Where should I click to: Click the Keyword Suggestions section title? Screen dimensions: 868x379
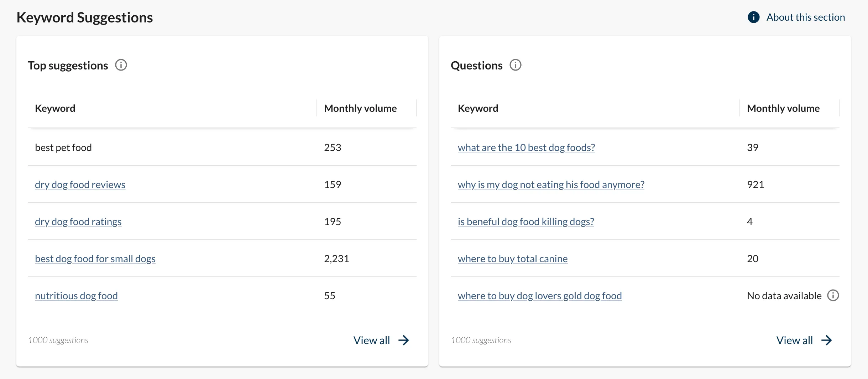(85, 17)
